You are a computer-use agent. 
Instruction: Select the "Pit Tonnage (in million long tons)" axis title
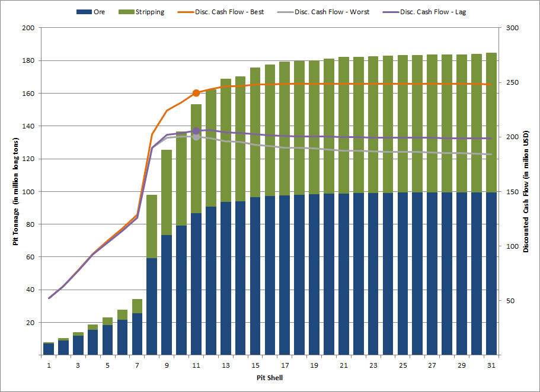tap(15, 191)
